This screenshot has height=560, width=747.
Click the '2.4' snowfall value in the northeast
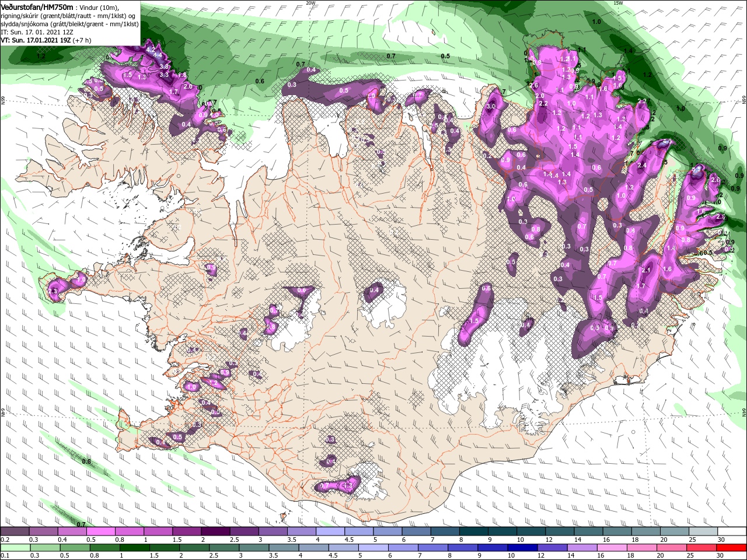click(x=642, y=165)
